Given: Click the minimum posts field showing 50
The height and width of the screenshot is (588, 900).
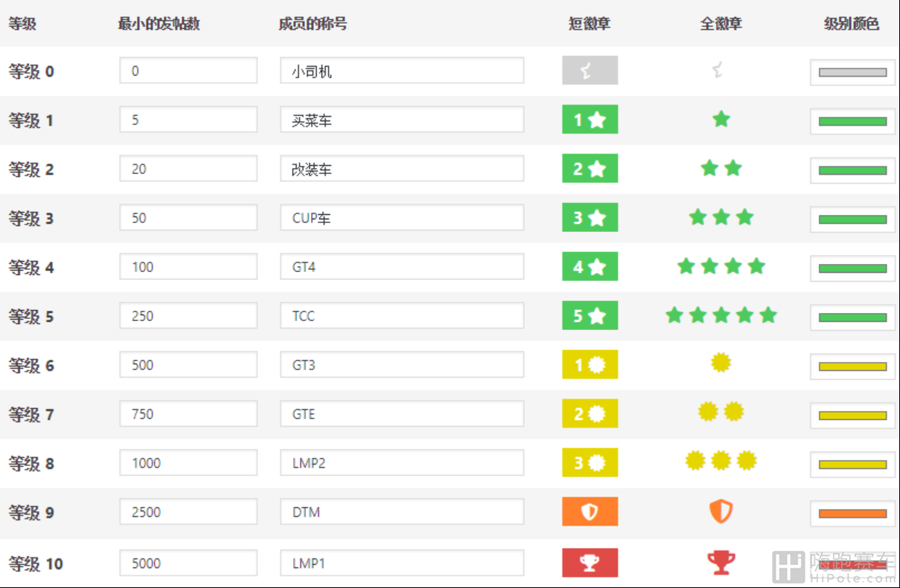Looking at the screenshot, I should tap(188, 218).
